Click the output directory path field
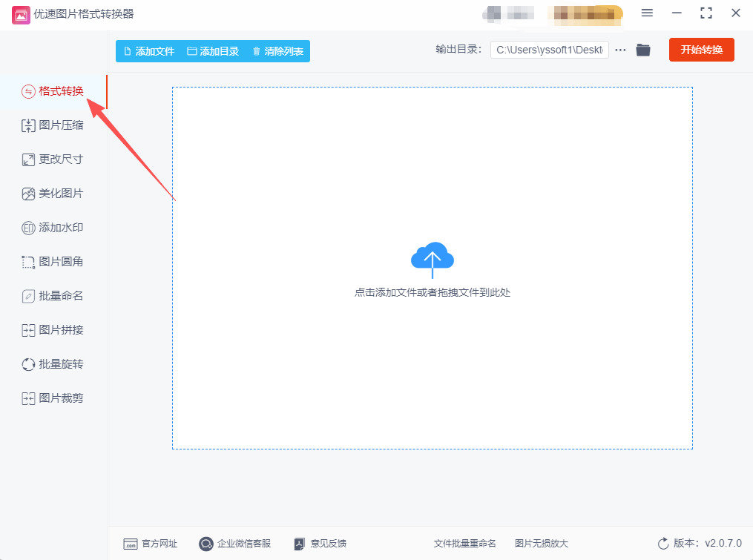 coord(550,50)
